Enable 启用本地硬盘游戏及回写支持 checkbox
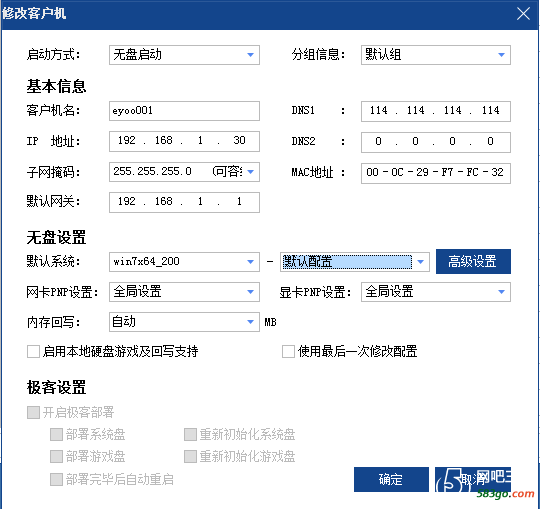 tap(33, 352)
